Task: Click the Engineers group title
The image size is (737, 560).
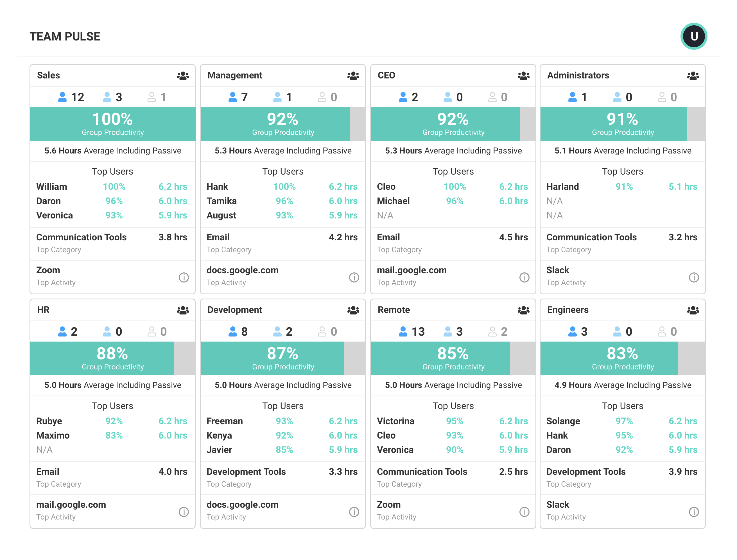Action: pos(568,310)
